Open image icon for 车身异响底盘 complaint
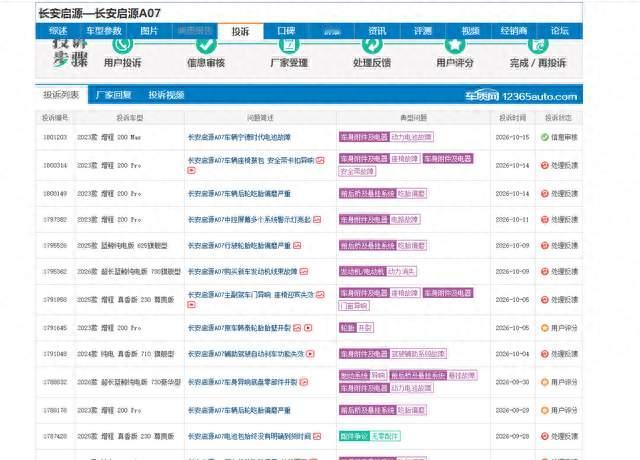 click(x=304, y=382)
